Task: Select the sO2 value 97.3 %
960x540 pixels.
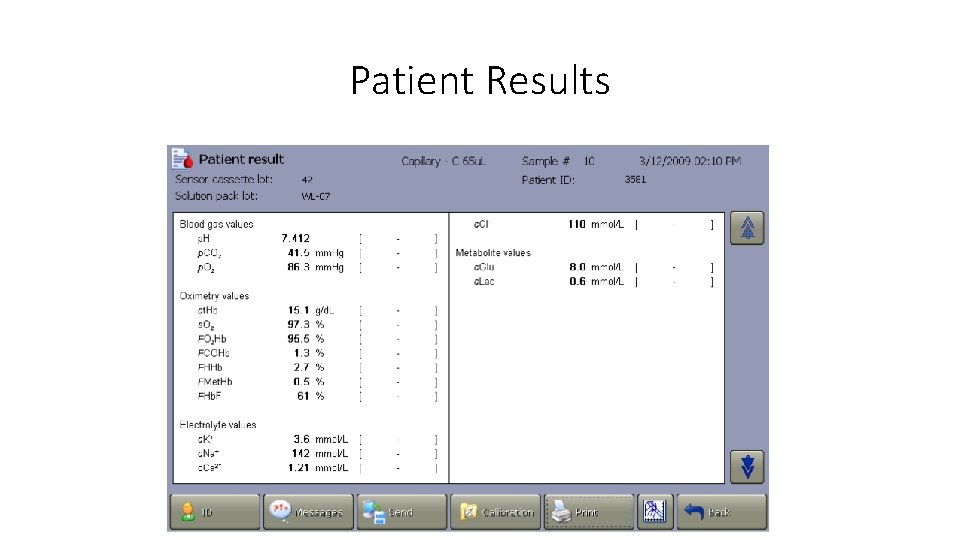Action: tap(306, 324)
